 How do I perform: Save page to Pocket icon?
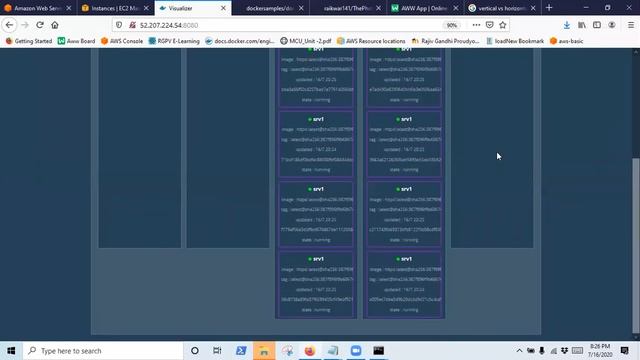[489, 25]
